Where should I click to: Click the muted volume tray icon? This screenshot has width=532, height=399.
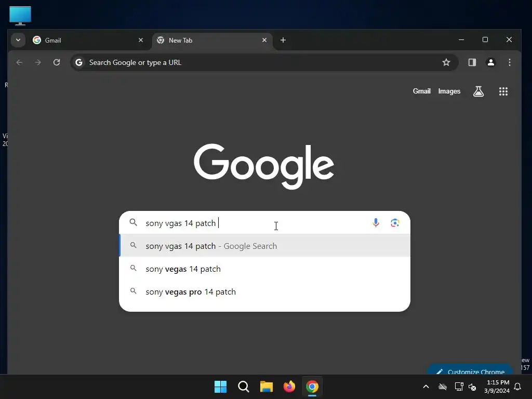[472, 387]
